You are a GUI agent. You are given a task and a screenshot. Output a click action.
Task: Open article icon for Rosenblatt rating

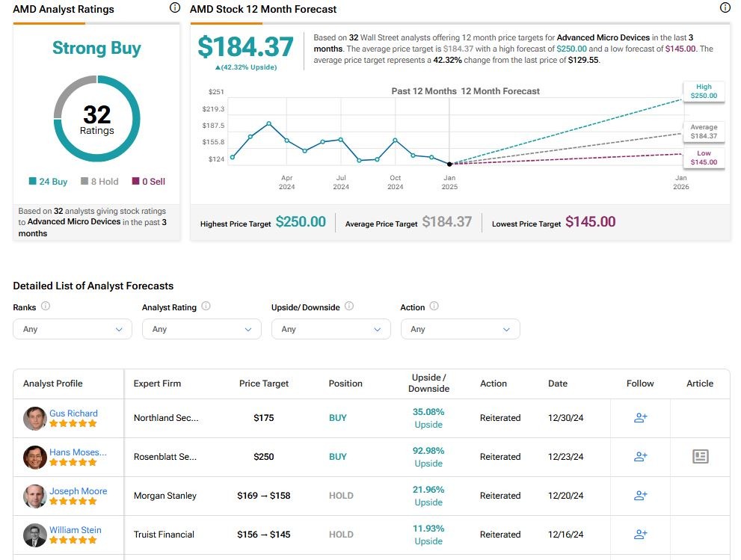(700, 457)
